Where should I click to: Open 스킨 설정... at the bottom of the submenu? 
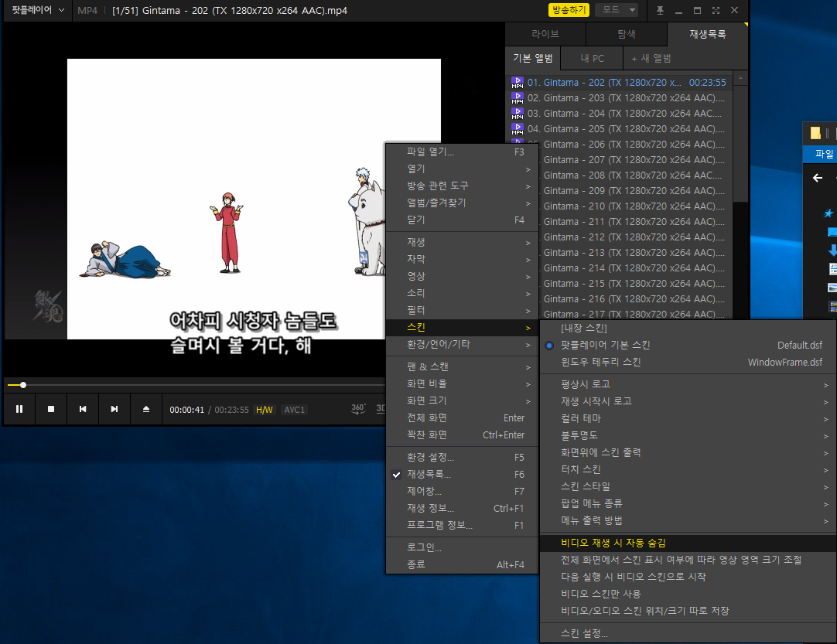tap(688, 633)
